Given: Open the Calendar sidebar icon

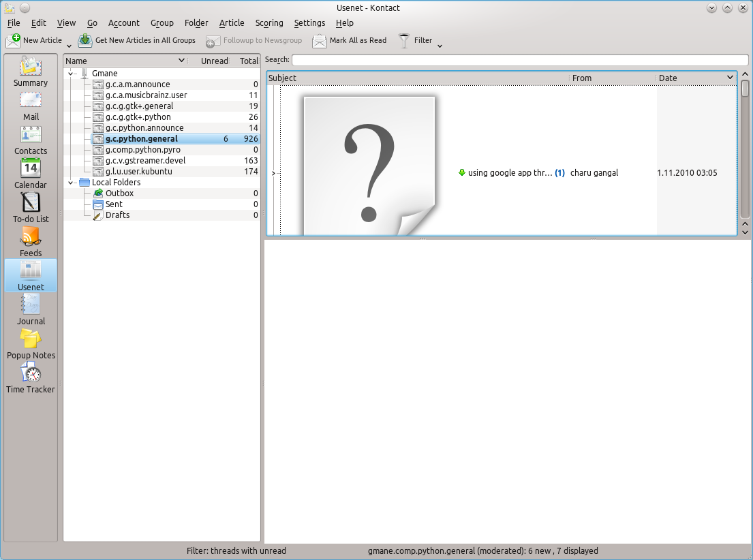Looking at the screenshot, I should (31, 174).
